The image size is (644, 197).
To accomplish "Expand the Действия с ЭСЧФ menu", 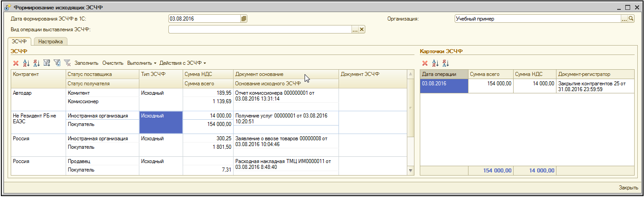I will [x=183, y=63].
